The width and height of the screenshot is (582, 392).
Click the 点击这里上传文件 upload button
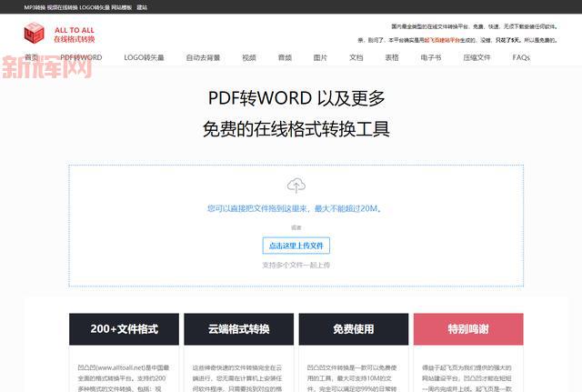coord(296,246)
